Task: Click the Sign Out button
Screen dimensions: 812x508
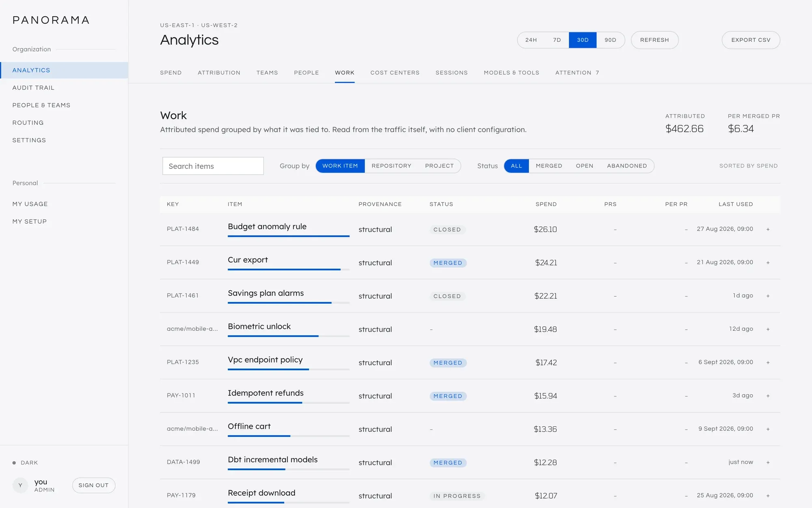Action: pyautogui.click(x=93, y=485)
